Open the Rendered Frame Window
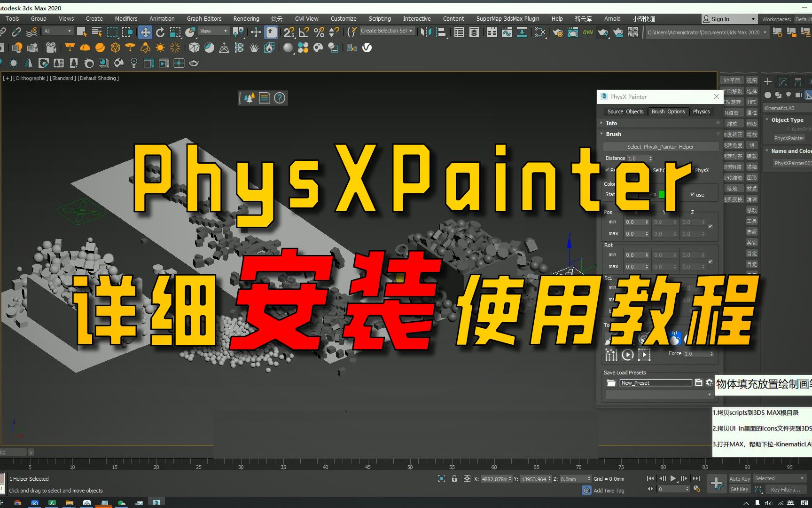The height and width of the screenshot is (508, 812). [573, 32]
